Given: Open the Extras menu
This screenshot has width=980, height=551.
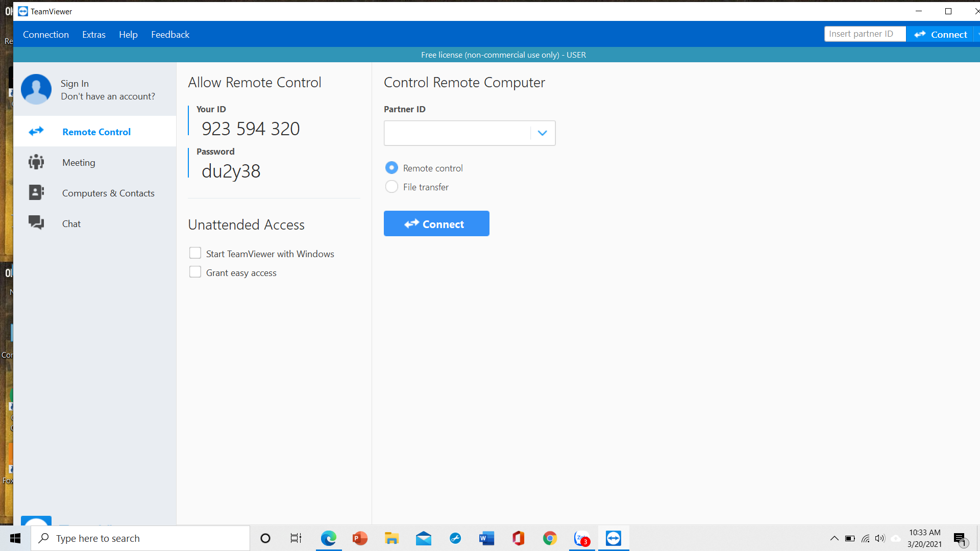Looking at the screenshot, I should click(x=94, y=34).
